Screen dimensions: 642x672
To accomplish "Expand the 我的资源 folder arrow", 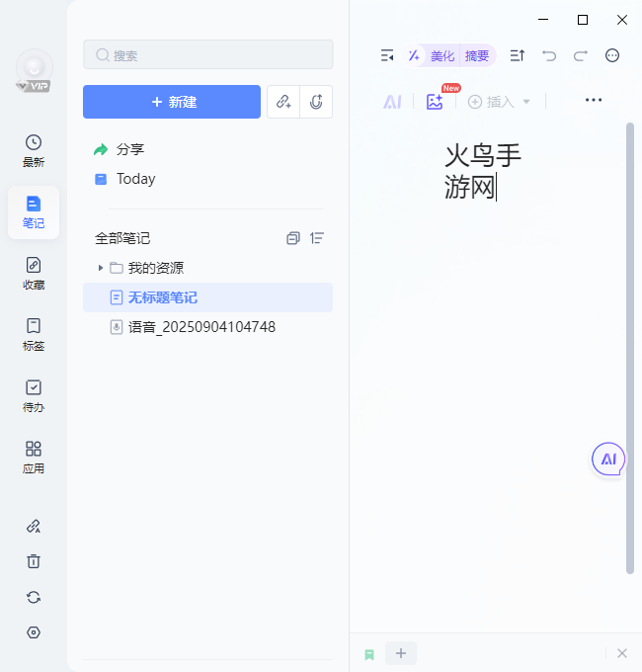I will (100, 268).
